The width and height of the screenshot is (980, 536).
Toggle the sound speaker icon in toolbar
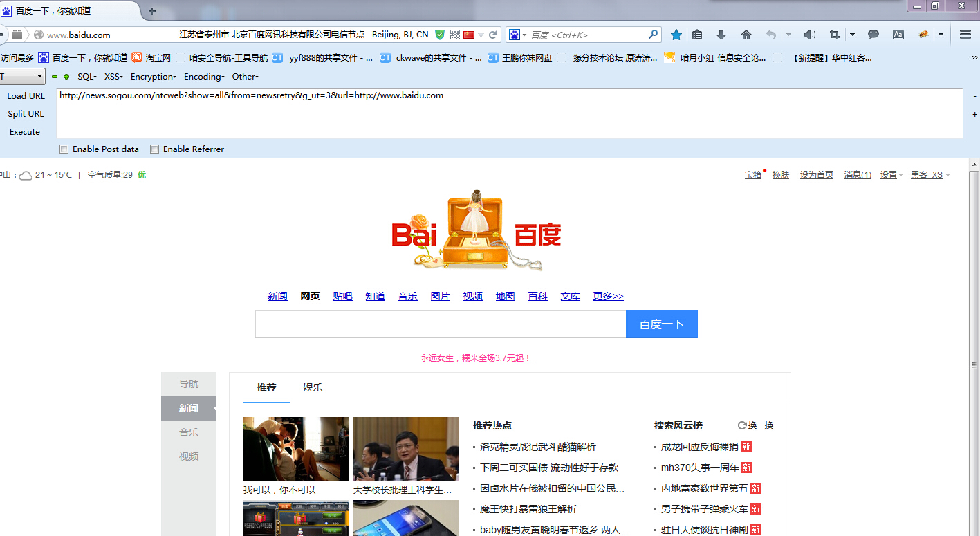(809, 35)
